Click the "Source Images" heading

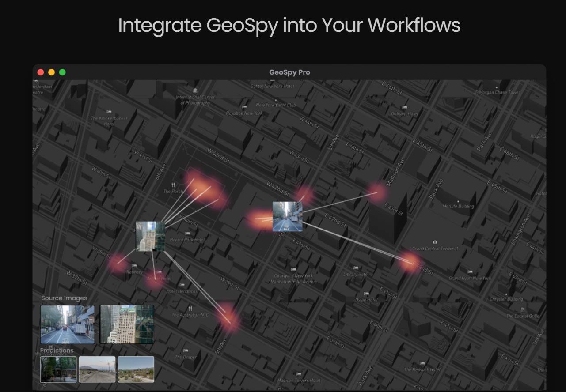64,298
